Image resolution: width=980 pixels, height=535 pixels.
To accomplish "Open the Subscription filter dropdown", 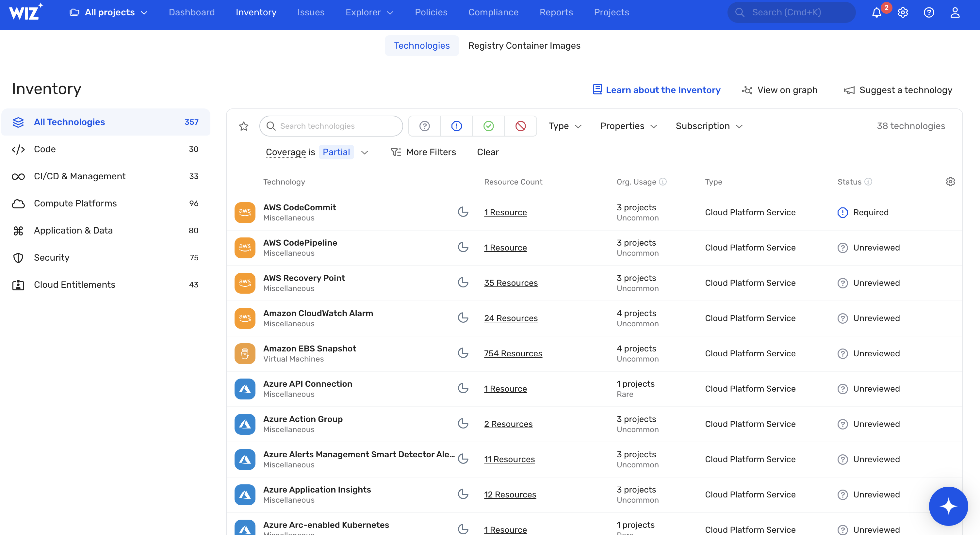I will pos(709,126).
